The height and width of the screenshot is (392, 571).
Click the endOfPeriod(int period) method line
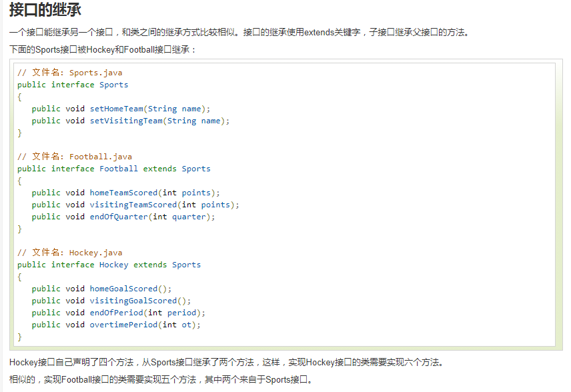click(x=119, y=313)
